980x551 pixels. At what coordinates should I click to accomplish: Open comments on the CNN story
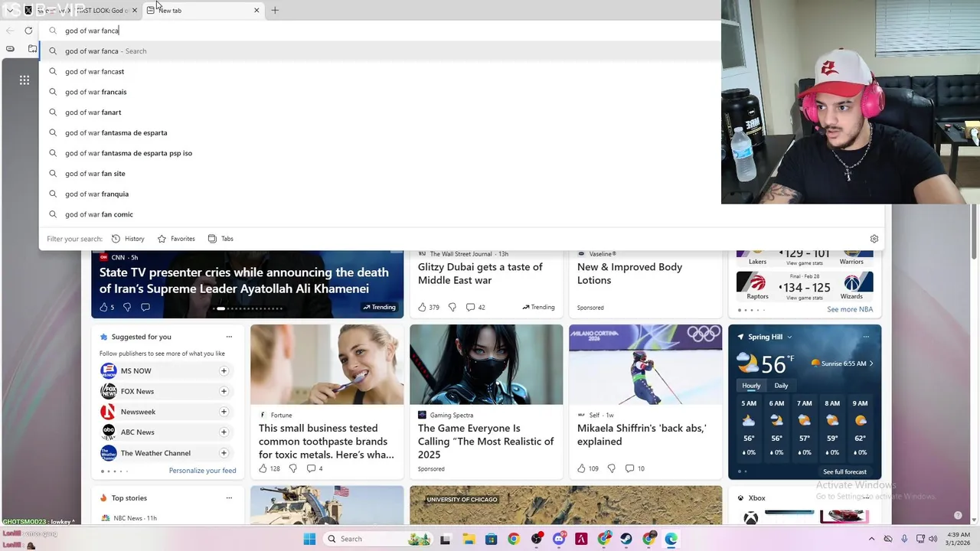click(x=145, y=307)
